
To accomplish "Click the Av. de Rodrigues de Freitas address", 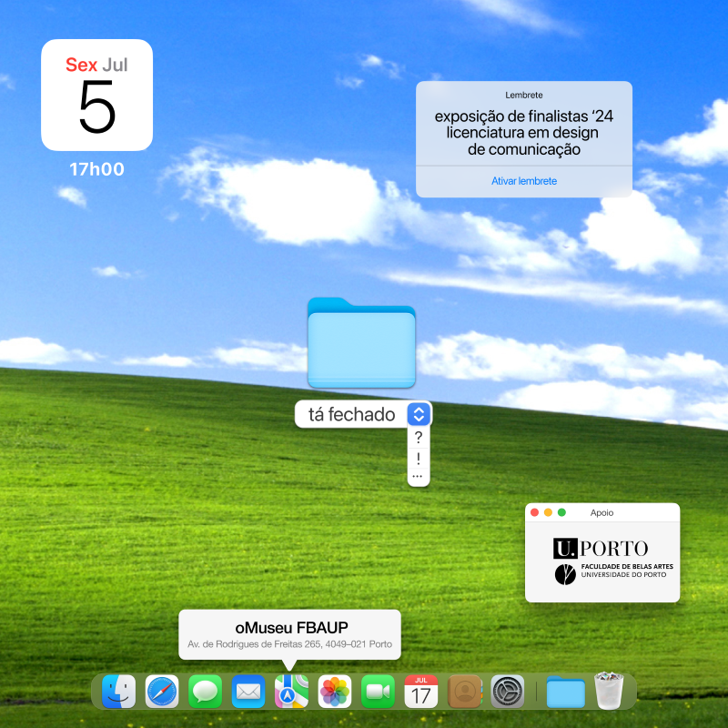I will 289,644.
